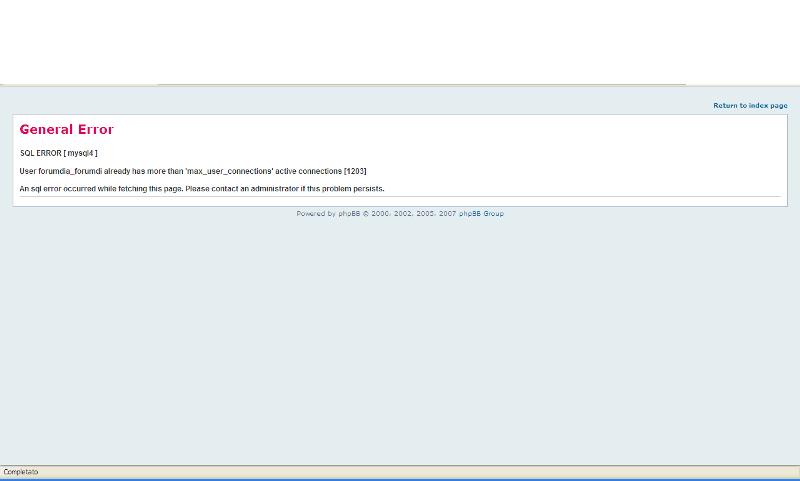Click the 'Return to index page' link
Screen dimensions: 800x481
750,105
